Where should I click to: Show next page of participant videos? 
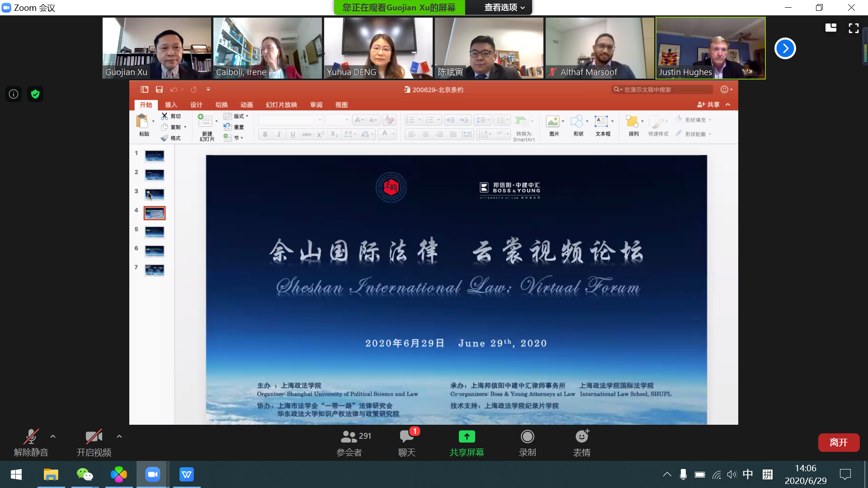pos(785,48)
